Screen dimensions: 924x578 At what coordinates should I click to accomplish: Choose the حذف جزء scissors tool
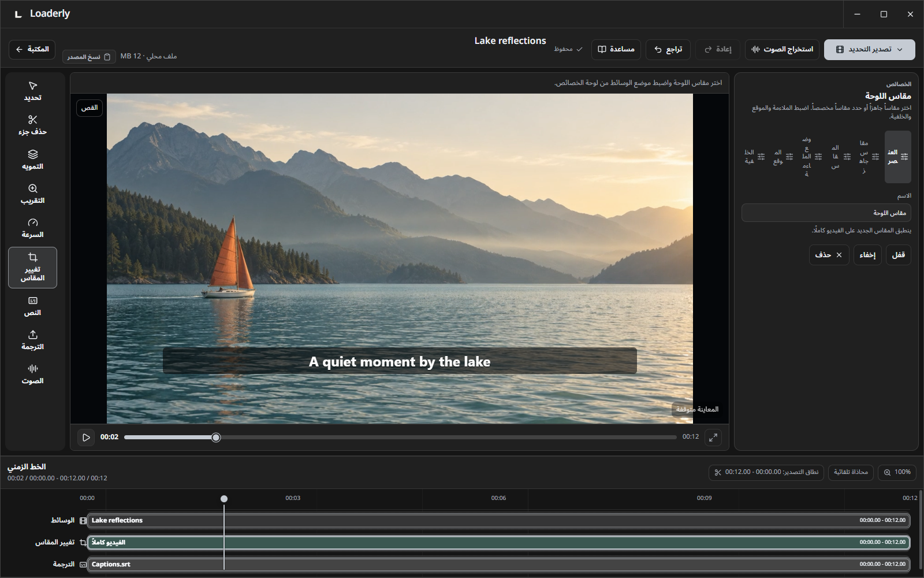[32, 125]
